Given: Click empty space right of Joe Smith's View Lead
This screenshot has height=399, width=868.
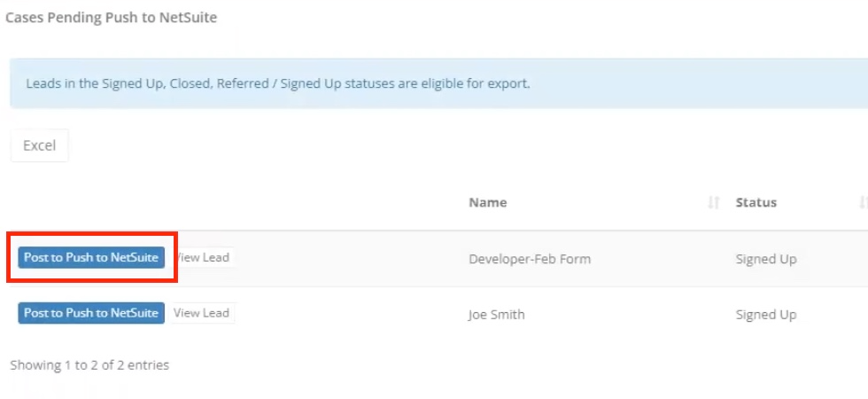Looking at the screenshot, I should tap(349, 314).
